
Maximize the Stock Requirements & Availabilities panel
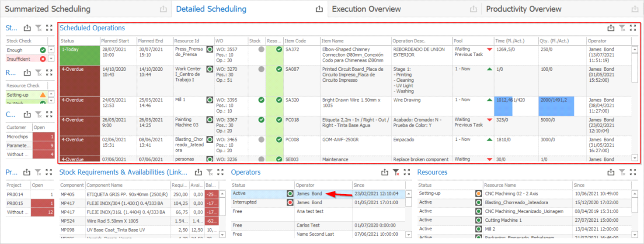coord(220,172)
